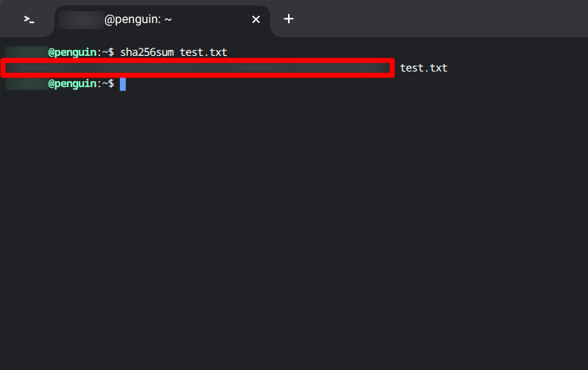Click the left edge of the red highlight box

(x=3, y=68)
